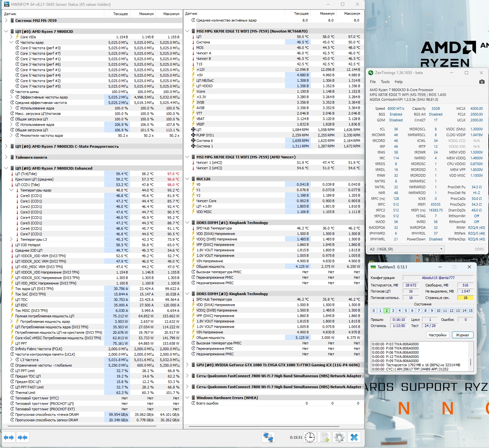Expand the C-State Резидентность group

[x=6, y=146]
